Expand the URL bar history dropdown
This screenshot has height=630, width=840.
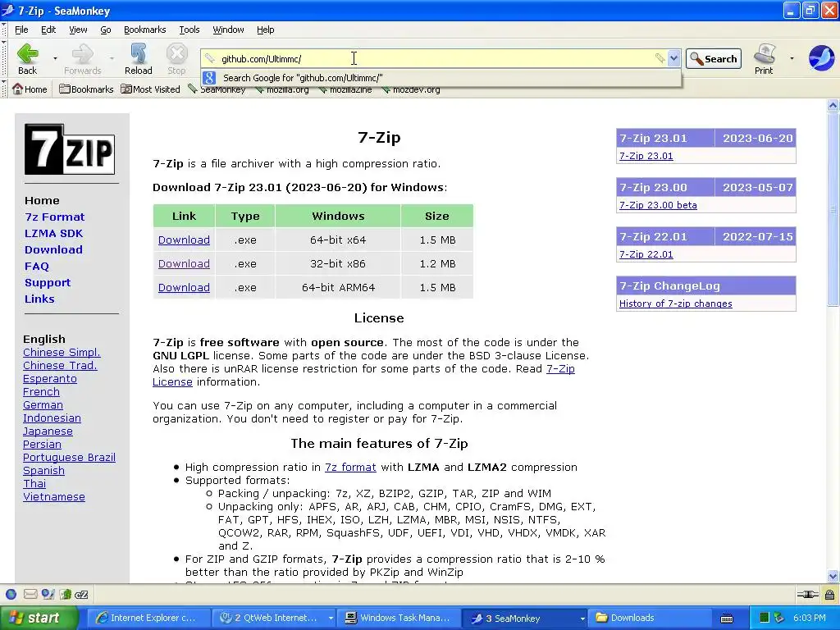[674, 58]
